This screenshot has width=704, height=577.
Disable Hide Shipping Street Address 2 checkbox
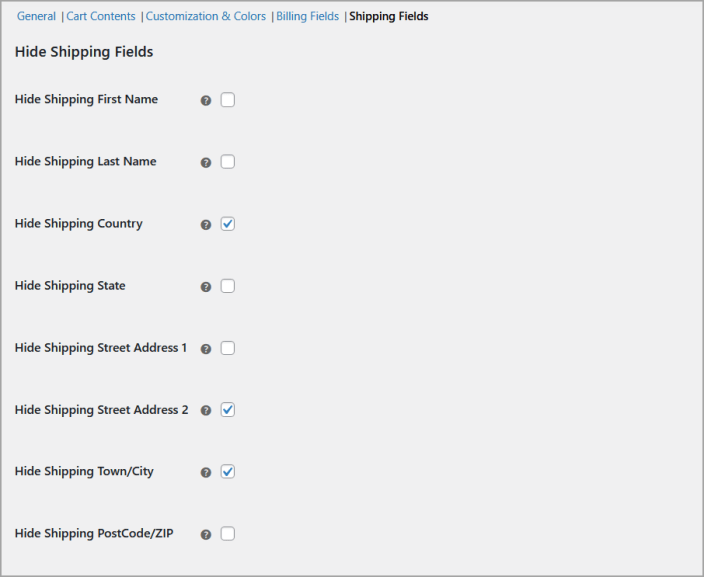point(228,410)
